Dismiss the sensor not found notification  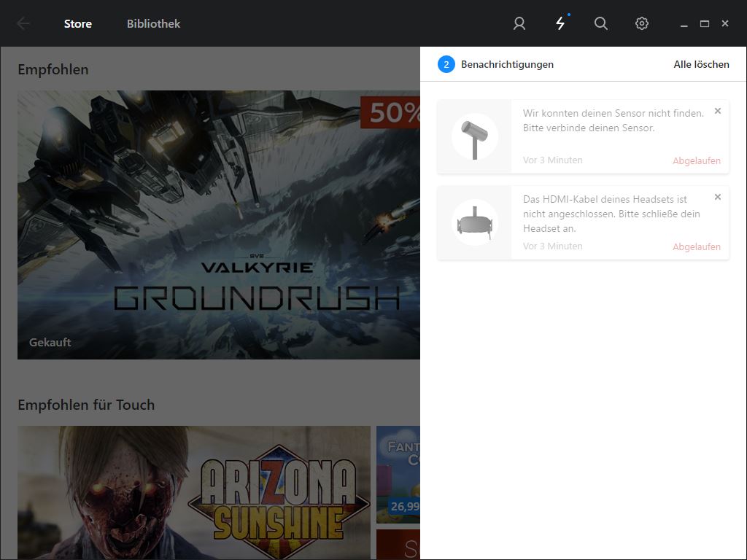(718, 111)
